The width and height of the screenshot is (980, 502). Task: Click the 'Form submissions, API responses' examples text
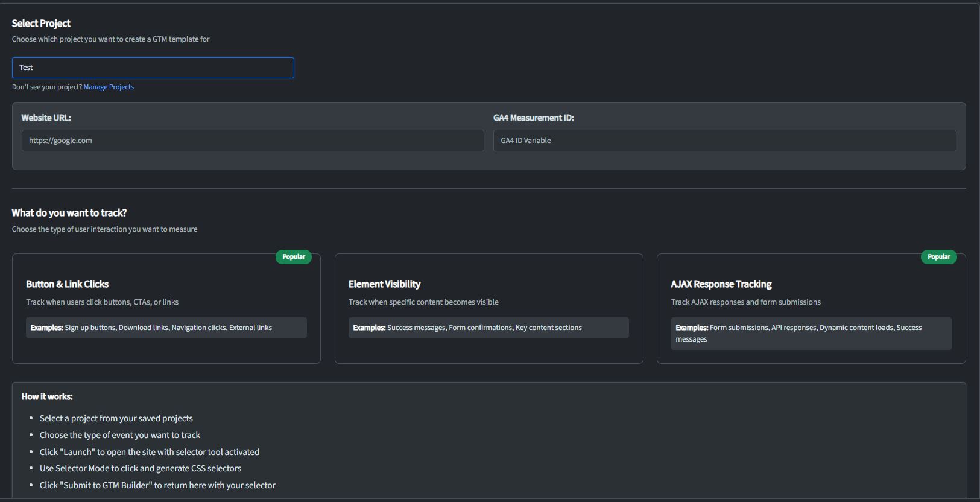coord(798,333)
